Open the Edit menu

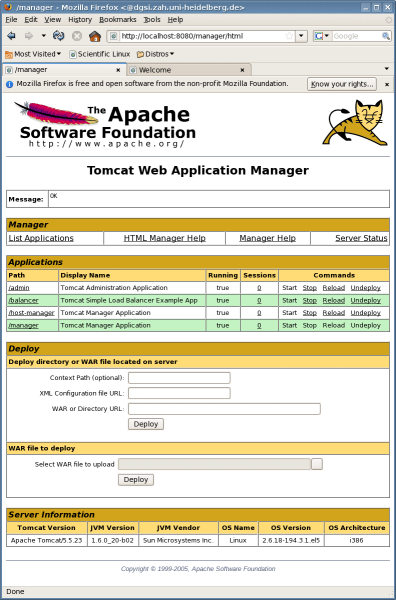point(31,20)
